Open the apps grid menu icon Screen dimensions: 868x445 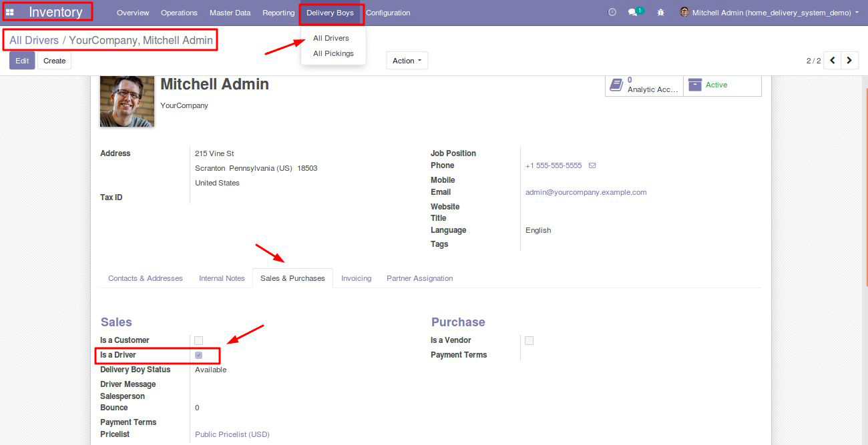pos(9,13)
